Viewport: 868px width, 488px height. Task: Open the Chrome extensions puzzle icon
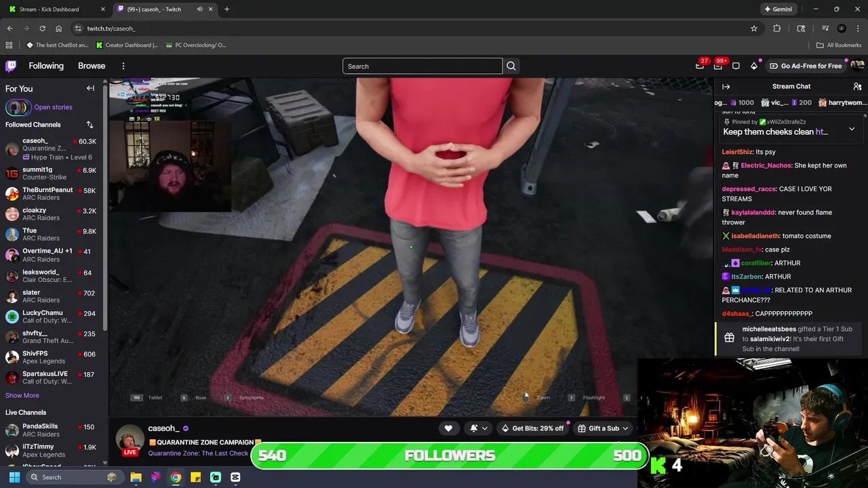click(777, 28)
